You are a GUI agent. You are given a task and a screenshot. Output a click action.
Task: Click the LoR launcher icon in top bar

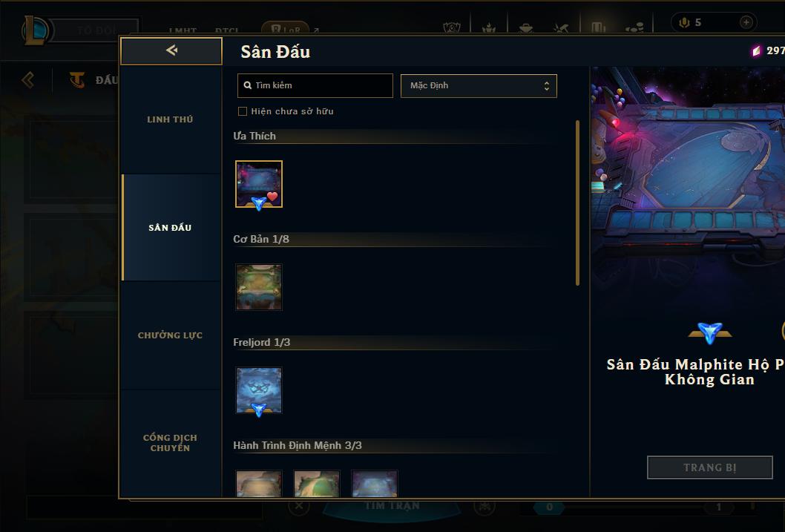point(286,29)
